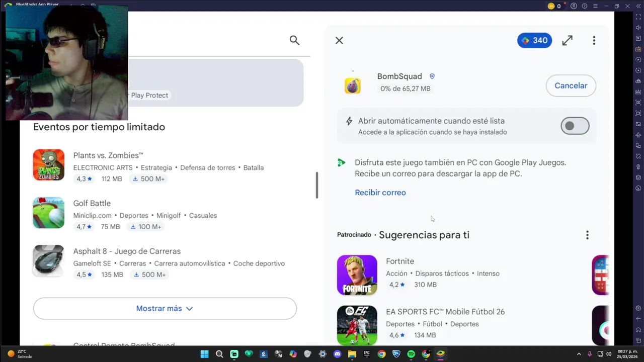This screenshot has width=644, height=362.
Task: Toggle Abrir automáticamente cuando esté lista switch
Action: pos(575,126)
